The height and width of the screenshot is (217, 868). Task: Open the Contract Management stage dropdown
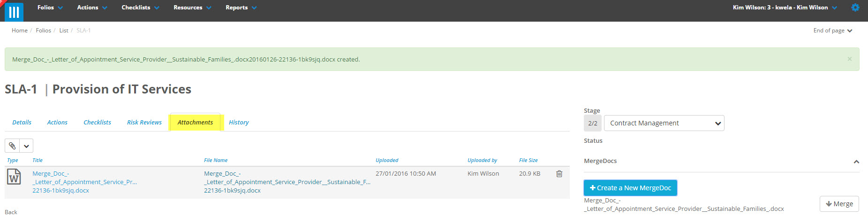tap(664, 123)
